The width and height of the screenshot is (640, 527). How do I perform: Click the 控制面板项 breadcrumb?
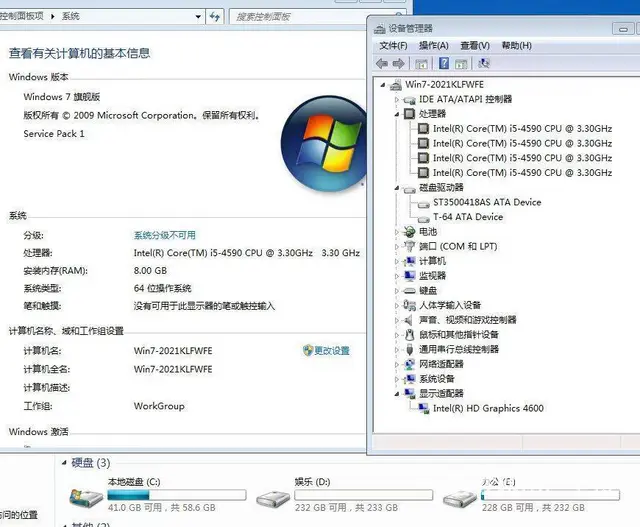point(22,16)
